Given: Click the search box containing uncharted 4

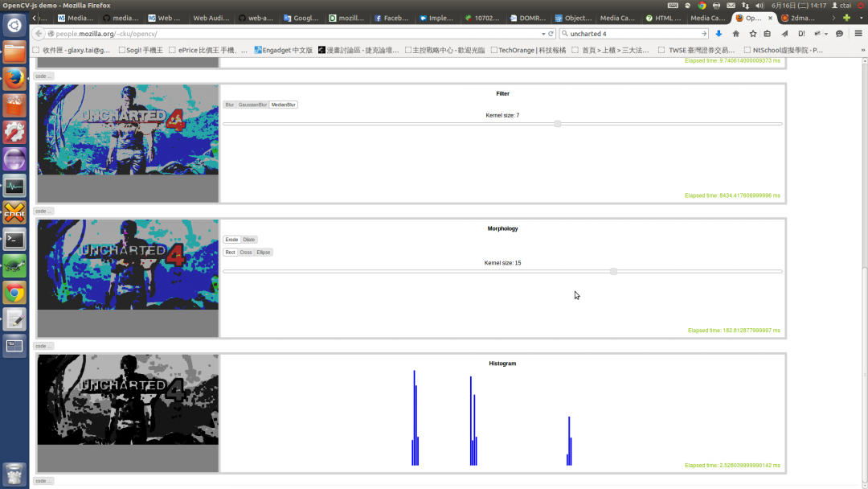Looking at the screenshot, I should pyautogui.click(x=631, y=34).
